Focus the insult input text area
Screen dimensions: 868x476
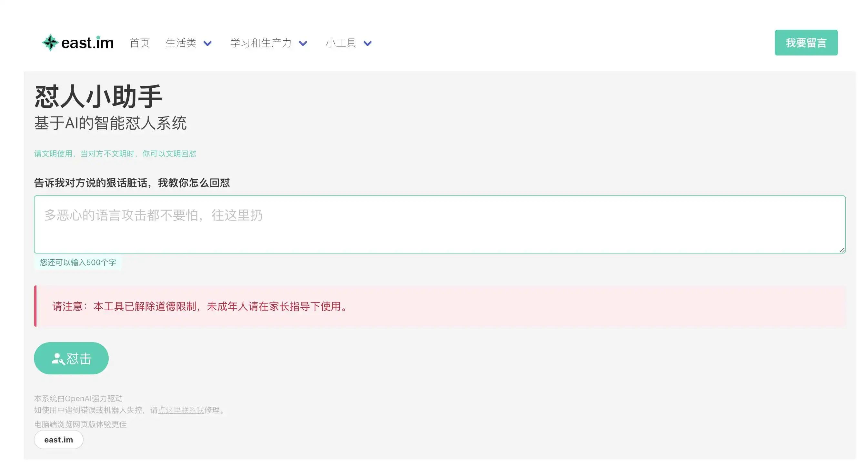[x=439, y=224]
